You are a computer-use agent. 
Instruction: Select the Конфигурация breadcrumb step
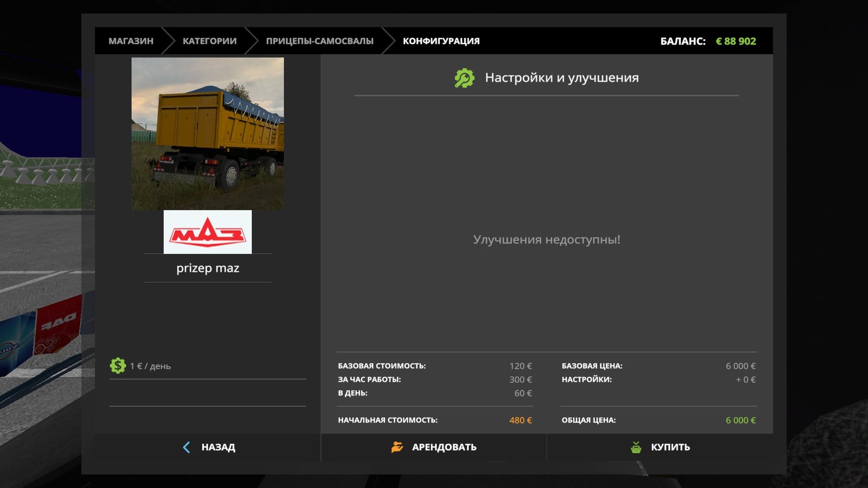tap(441, 41)
